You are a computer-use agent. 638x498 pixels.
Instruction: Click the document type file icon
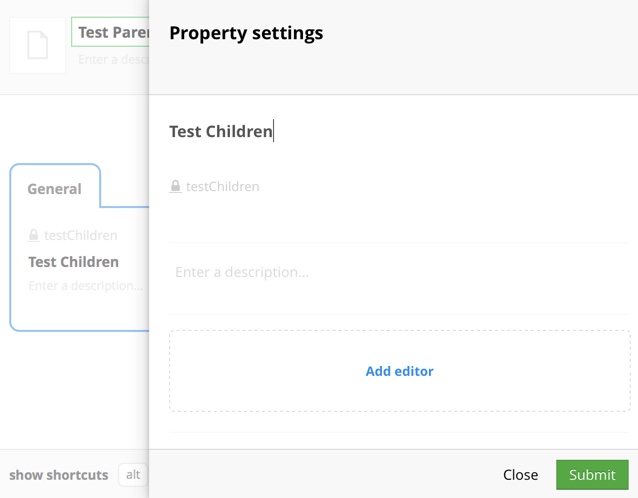coord(38,46)
